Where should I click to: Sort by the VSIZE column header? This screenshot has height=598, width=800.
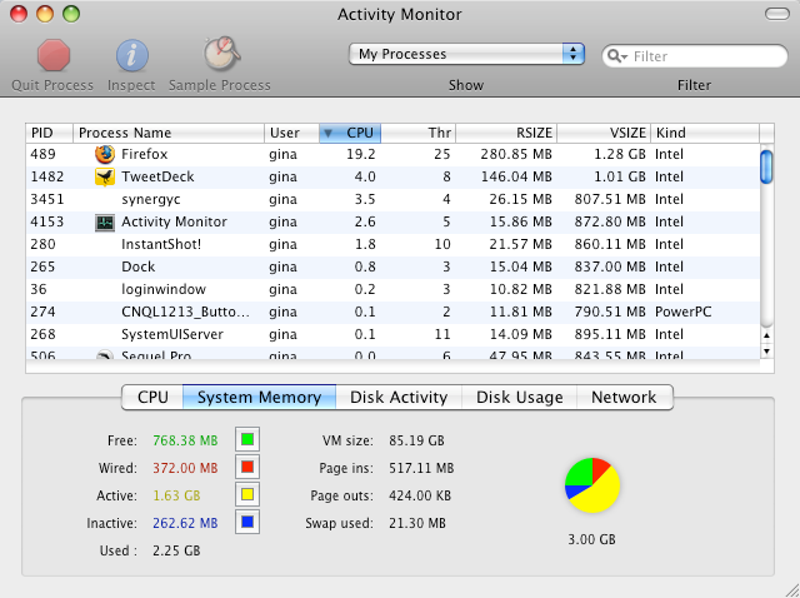tap(604, 133)
